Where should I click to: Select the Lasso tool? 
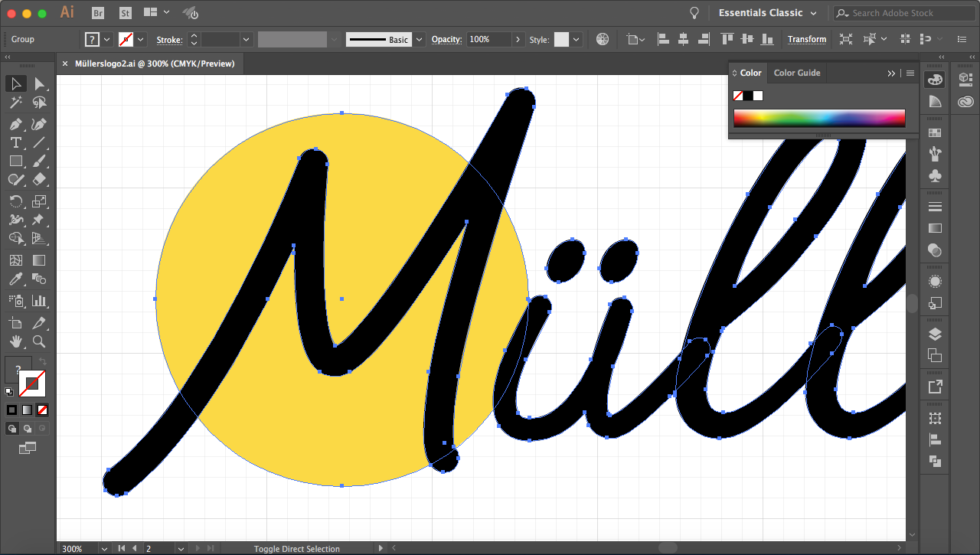click(39, 103)
